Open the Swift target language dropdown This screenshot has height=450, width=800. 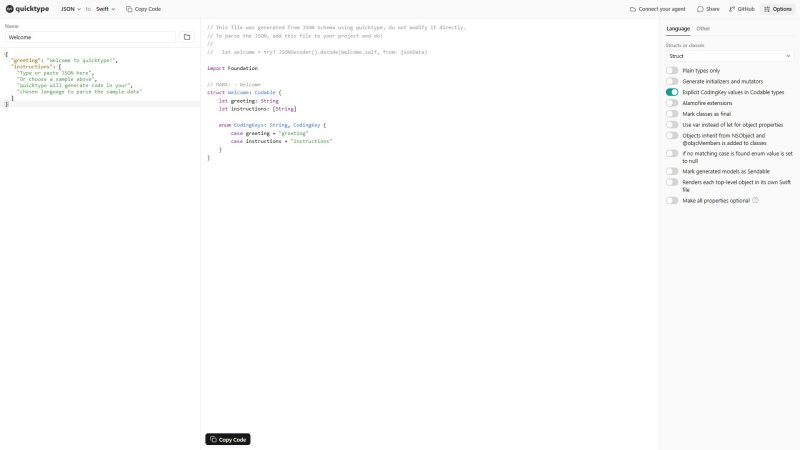point(105,9)
